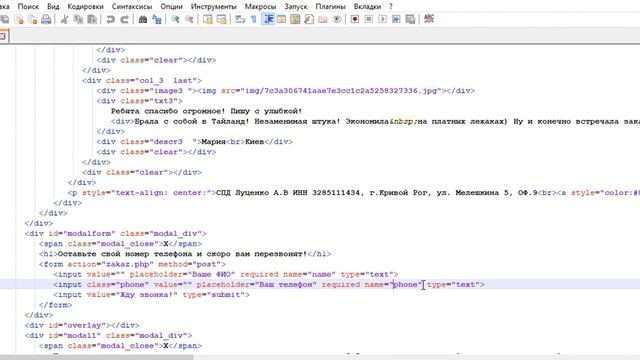
Task: Click the closing </form> tag
Action: pyautogui.click(x=56, y=305)
